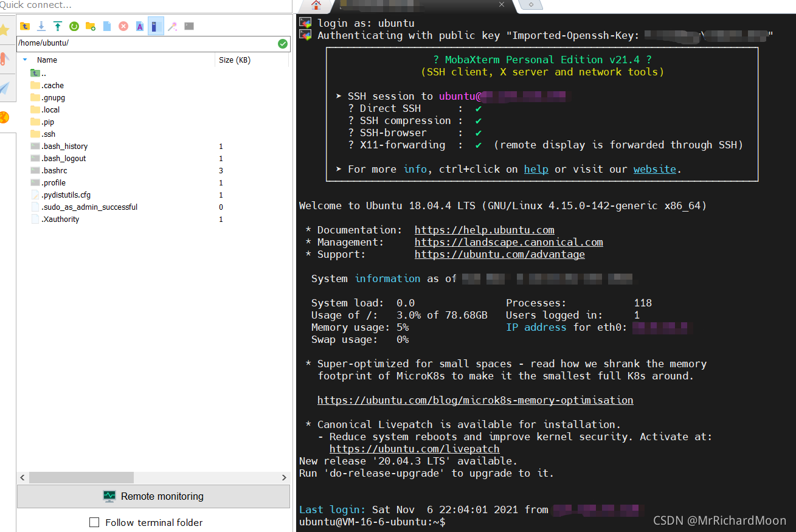Click scrollbar right arrow in file panel

click(x=284, y=478)
